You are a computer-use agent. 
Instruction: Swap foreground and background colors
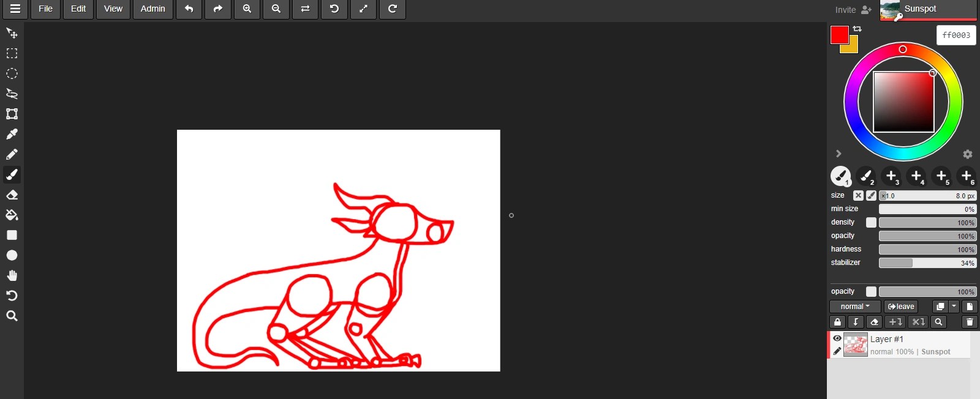coord(857,29)
